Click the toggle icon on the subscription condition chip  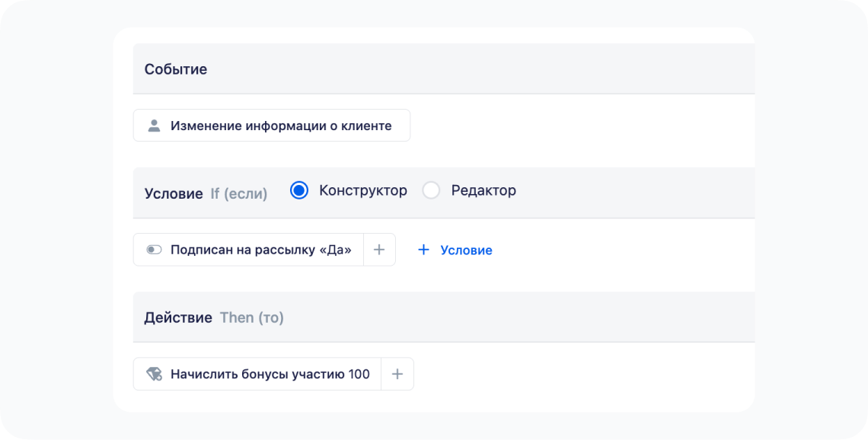[x=153, y=249]
